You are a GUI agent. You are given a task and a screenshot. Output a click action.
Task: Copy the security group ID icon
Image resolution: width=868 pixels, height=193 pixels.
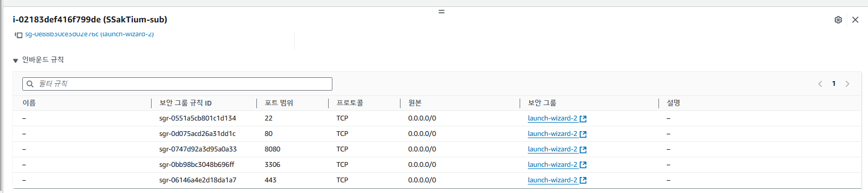click(19, 35)
